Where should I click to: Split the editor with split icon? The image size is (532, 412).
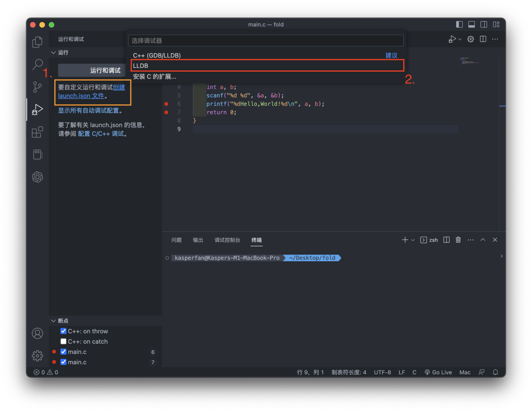point(483,39)
